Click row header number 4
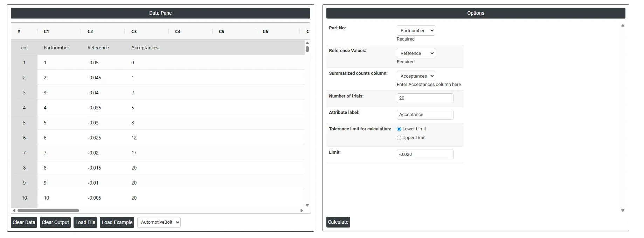The width and height of the screenshot is (644, 238). pyautogui.click(x=24, y=108)
